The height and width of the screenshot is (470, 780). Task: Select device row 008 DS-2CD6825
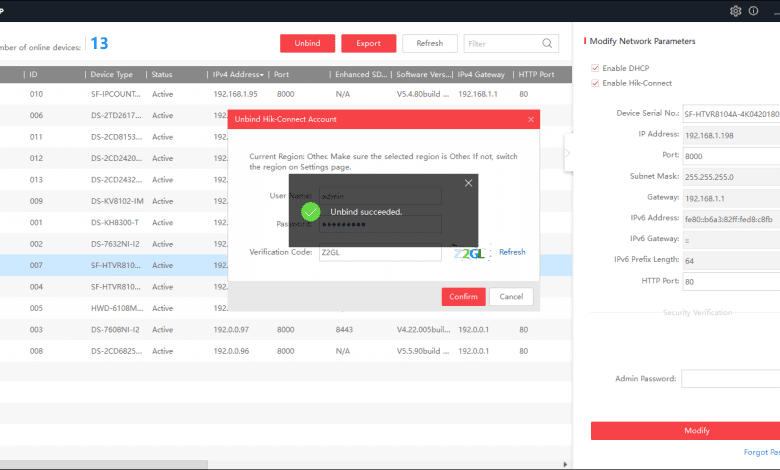286,351
